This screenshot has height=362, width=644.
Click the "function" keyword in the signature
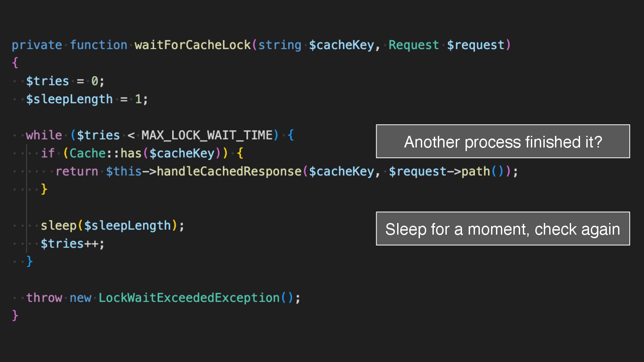(x=98, y=45)
